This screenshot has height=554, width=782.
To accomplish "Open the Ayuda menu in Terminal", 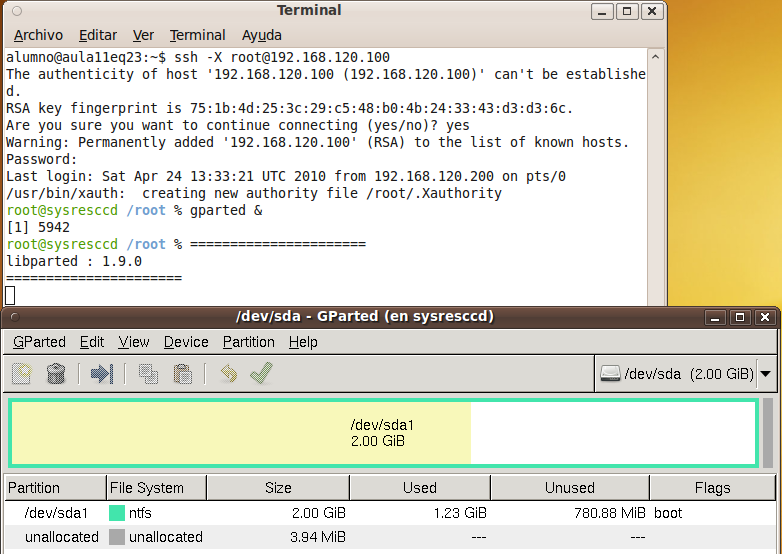I will coord(262,35).
